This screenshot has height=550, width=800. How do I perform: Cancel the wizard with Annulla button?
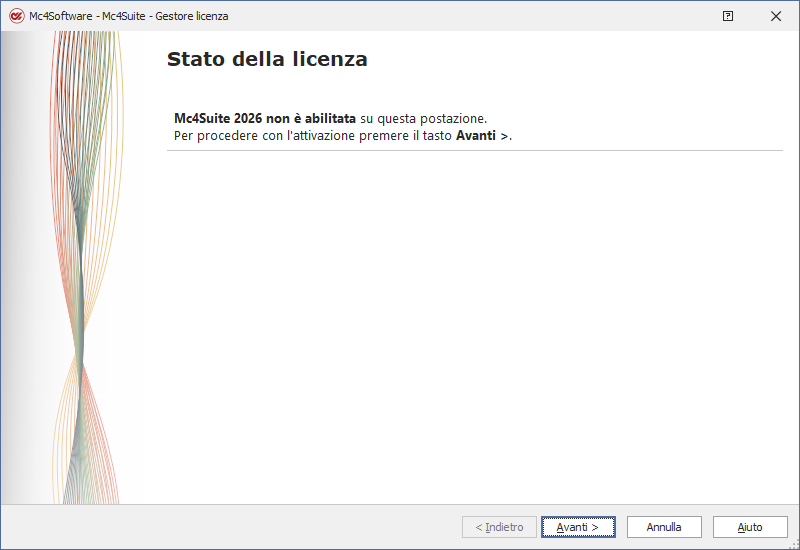[664, 527]
